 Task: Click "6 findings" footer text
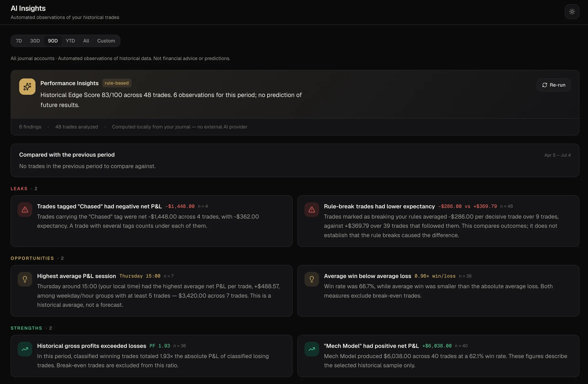coord(30,127)
